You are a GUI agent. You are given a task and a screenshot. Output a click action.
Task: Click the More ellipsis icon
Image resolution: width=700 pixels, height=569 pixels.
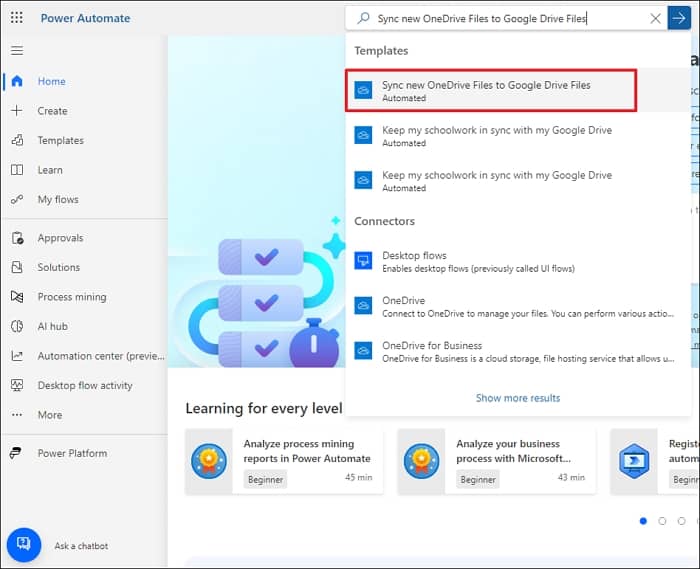[x=17, y=415]
